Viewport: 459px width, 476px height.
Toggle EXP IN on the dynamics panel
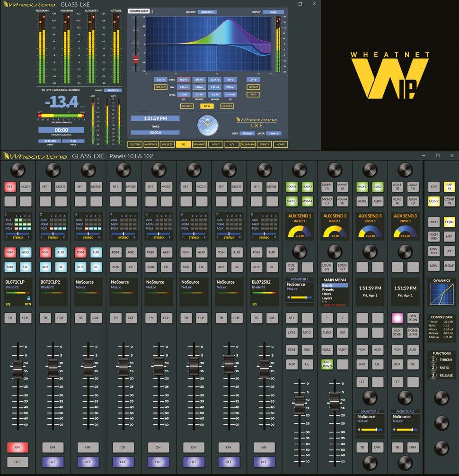tap(449, 187)
